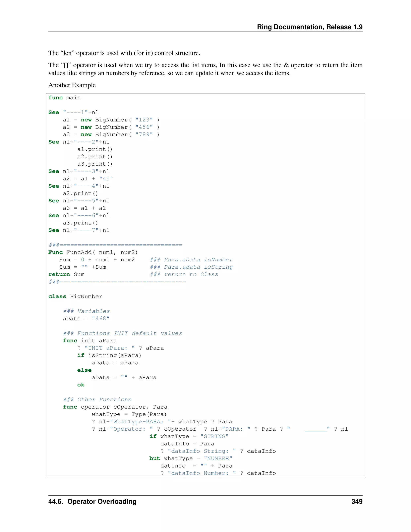Click the page number 349
411x532 pixels.
357,501
